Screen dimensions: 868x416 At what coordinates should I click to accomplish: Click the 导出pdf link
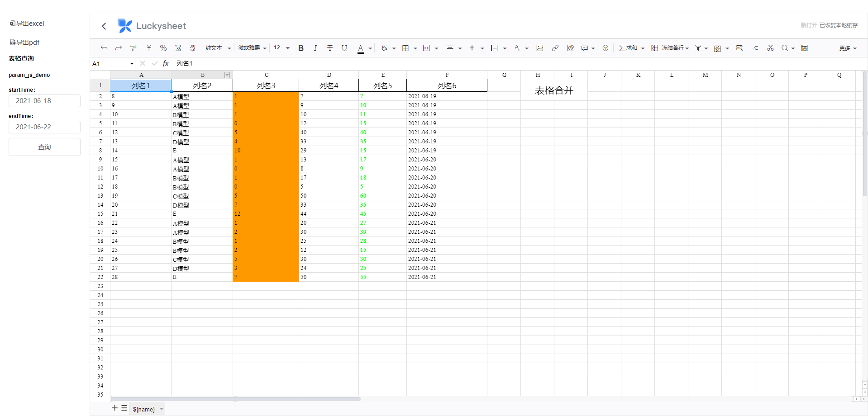(x=25, y=43)
